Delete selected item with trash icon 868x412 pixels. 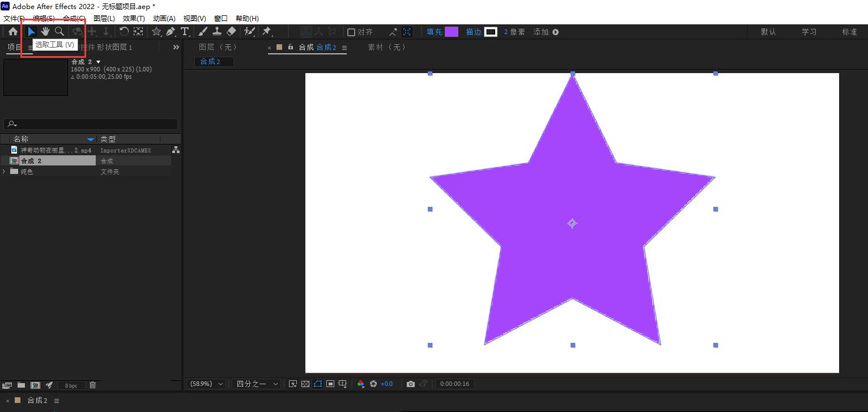pyautogui.click(x=93, y=385)
